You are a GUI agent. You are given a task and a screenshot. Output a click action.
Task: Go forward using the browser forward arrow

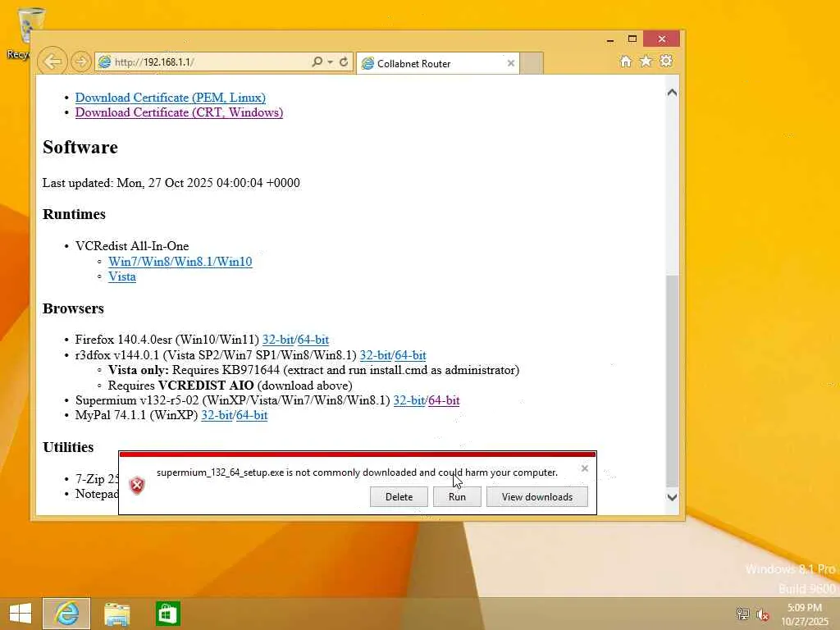pos(81,62)
